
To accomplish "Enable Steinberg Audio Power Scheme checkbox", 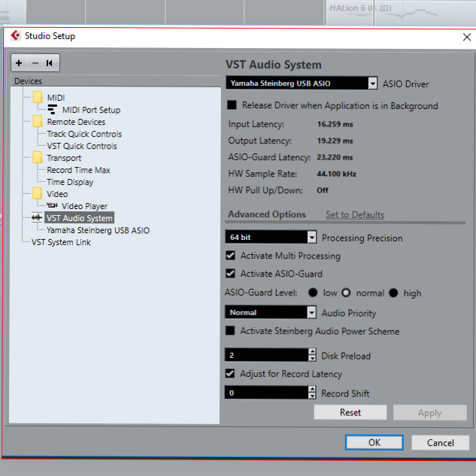I will point(230,331).
